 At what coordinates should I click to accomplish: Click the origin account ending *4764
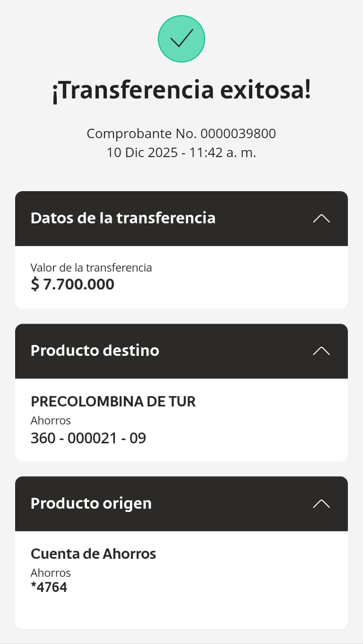coord(49,588)
